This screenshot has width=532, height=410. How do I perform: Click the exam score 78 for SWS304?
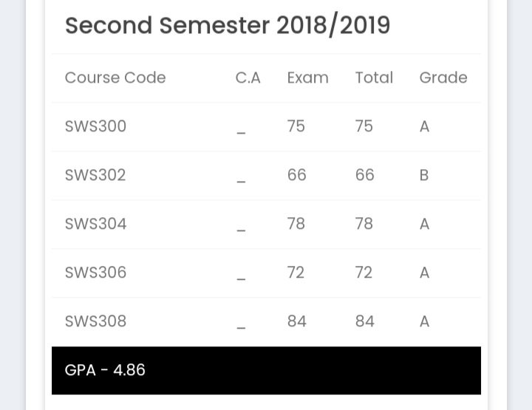(296, 224)
